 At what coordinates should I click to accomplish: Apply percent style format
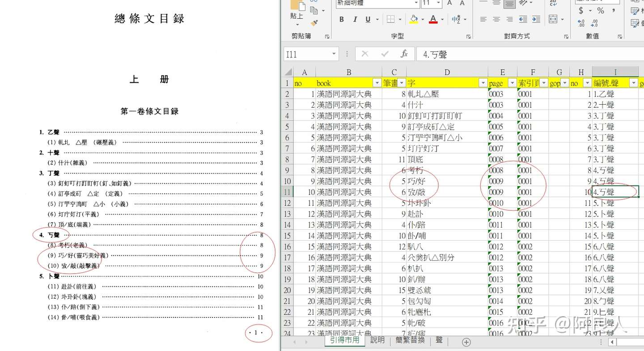601,10
